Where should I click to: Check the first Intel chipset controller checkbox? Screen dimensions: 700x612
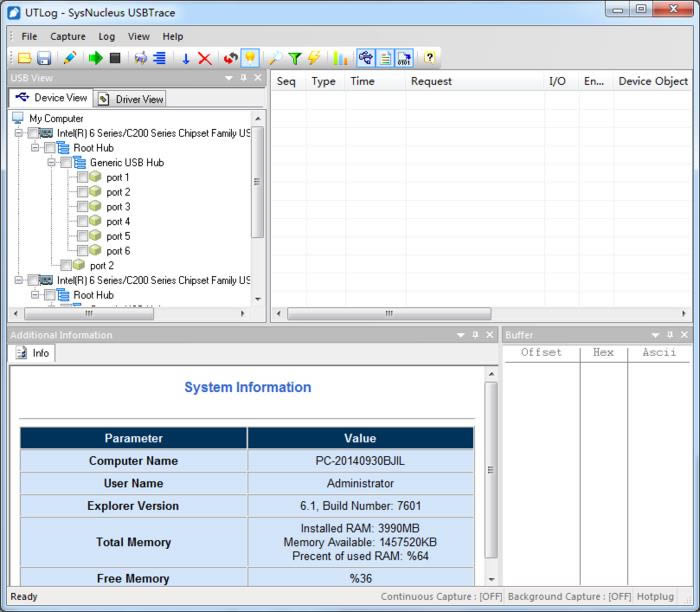tap(33, 133)
